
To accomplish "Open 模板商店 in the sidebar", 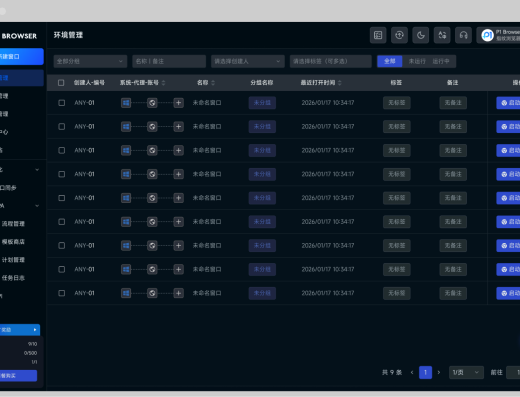I will tap(13, 242).
